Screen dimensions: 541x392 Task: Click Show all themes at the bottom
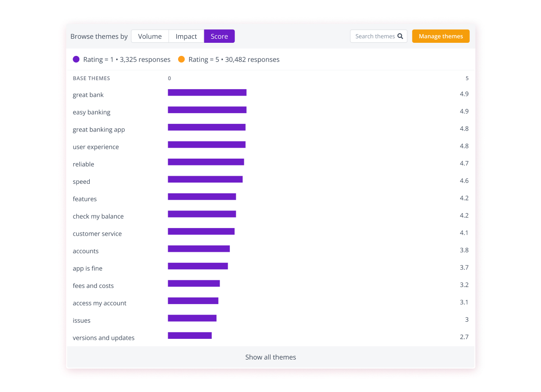click(x=270, y=357)
